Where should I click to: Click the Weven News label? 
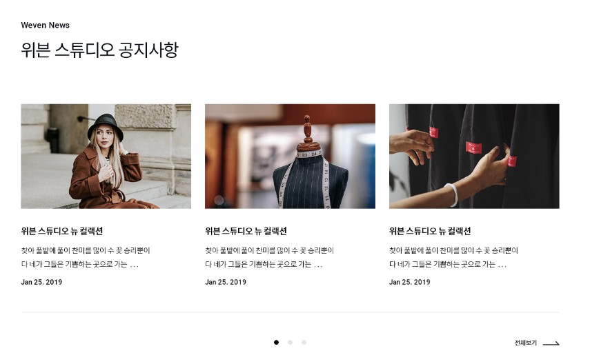(45, 26)
